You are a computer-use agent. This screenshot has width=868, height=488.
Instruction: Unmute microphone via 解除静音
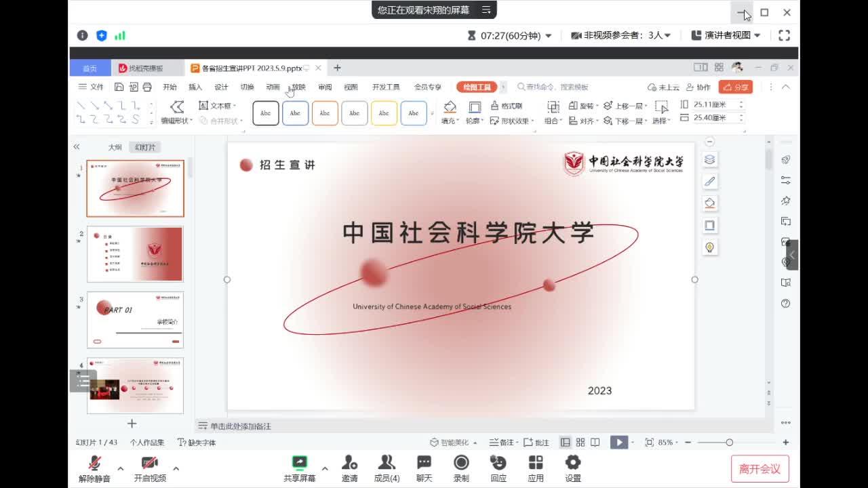pos(94,468)
